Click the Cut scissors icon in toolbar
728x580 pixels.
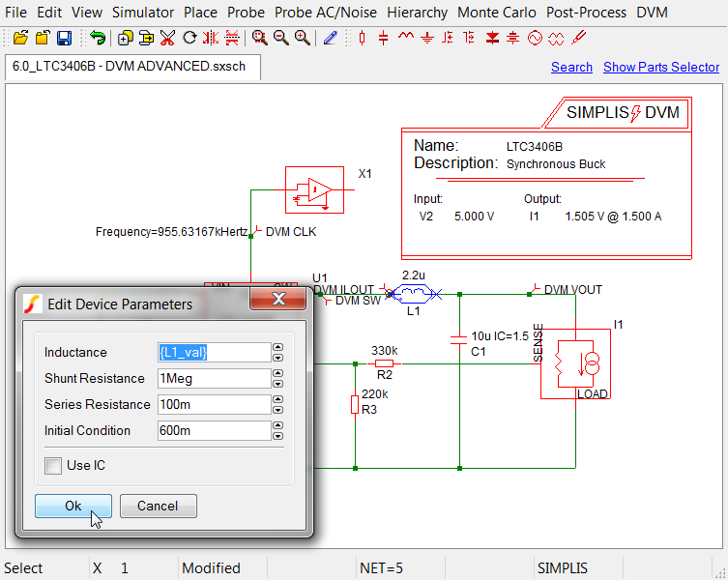point(168,38)
